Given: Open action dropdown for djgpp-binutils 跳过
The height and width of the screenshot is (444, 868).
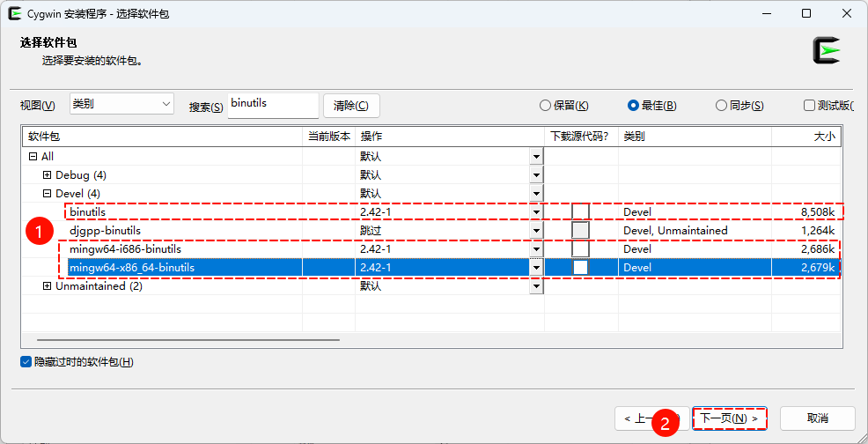Looking at the screenshot, I should [536, 230].
